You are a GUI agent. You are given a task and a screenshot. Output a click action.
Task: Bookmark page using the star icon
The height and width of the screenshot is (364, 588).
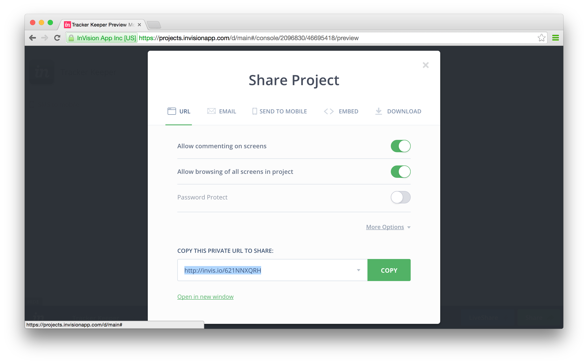click(x=541, y=38)
